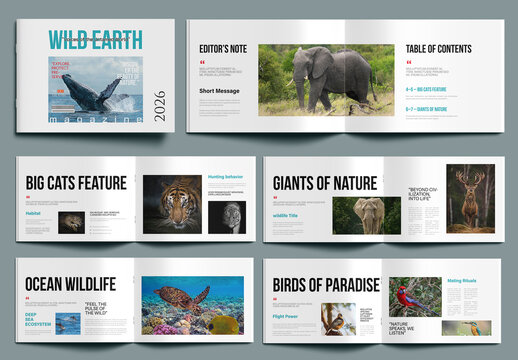Select the black and white tiger photo

(227, 217)
